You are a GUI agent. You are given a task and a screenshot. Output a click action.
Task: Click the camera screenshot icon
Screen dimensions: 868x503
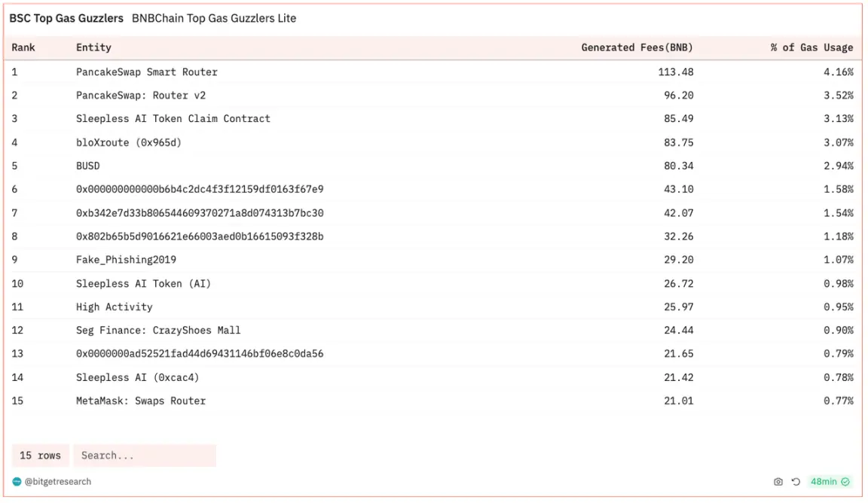coord(778,482)
